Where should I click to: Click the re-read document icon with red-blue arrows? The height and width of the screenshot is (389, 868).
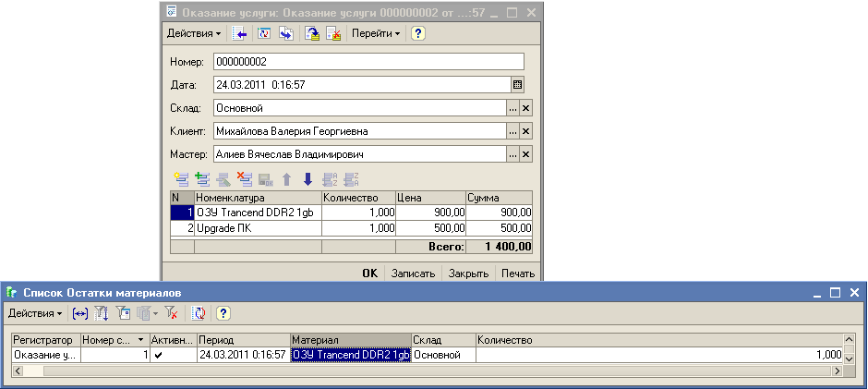tap(265, 34)
